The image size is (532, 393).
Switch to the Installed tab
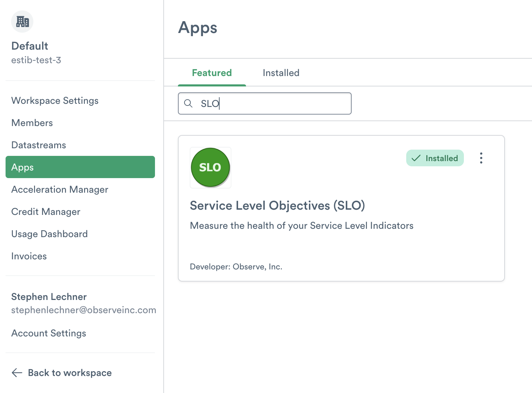click(281, 73)
